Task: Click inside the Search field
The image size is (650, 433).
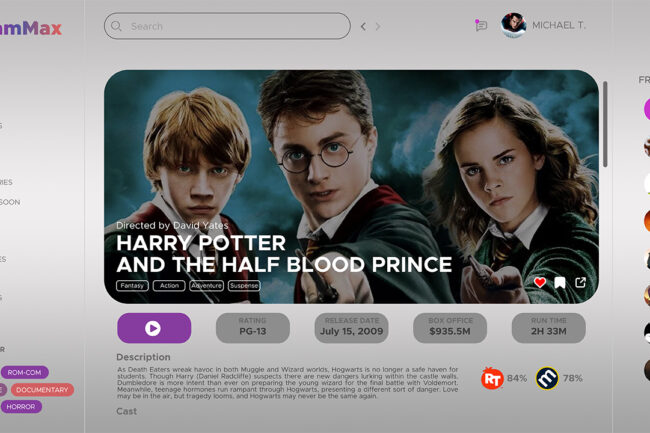Action: tap(227, 26)
